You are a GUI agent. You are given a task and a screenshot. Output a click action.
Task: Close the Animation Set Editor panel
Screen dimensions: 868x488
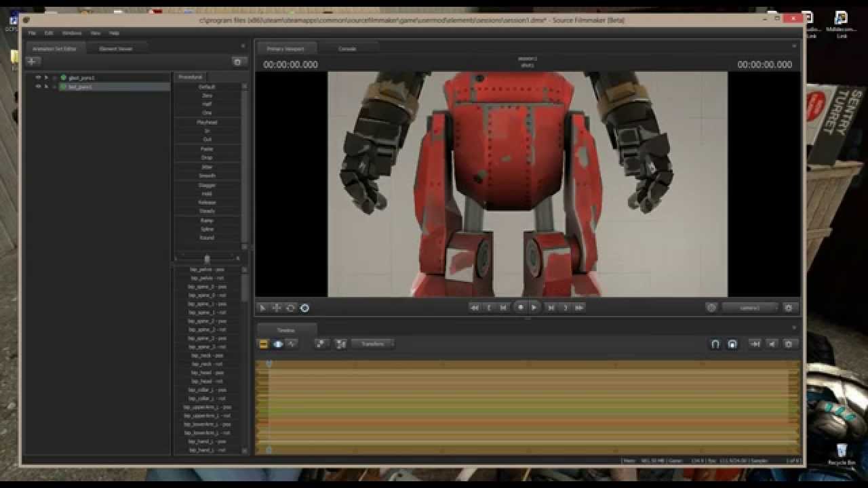pos(243,46)
